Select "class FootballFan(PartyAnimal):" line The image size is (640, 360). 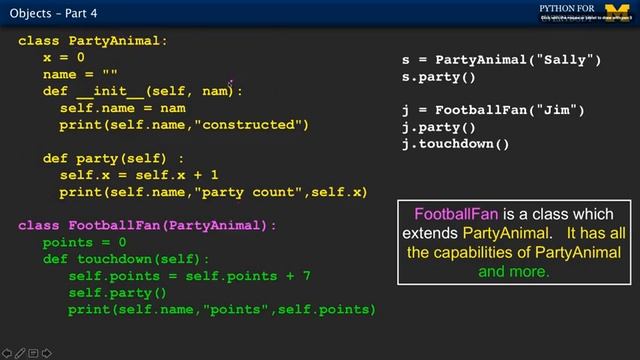(x=147, y=226)
